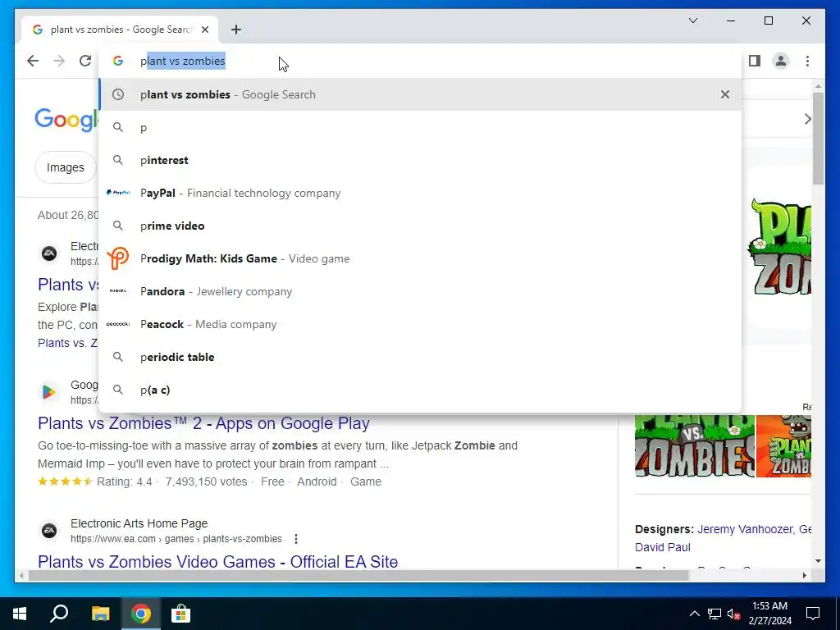Image resolution: width=840 pixels, height=630 pixels.
Task: Open a new browser tab
Action: (x=236, y=30)
